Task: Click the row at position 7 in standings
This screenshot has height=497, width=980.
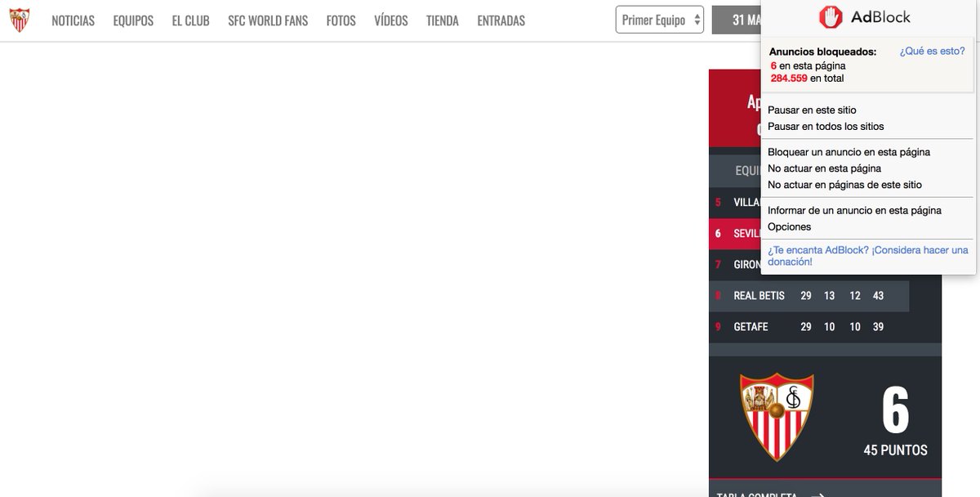Action: click(x=735, y=265)
